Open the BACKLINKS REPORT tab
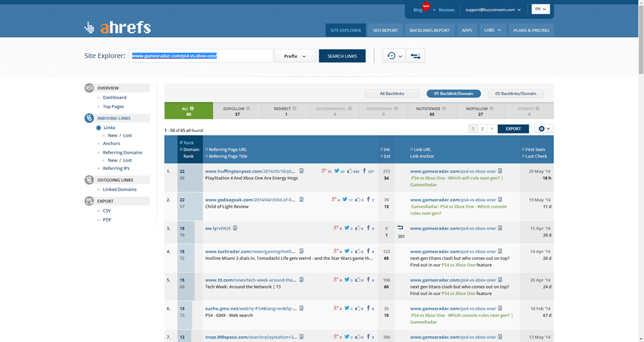644x342 pixels. tap(429, 31)
